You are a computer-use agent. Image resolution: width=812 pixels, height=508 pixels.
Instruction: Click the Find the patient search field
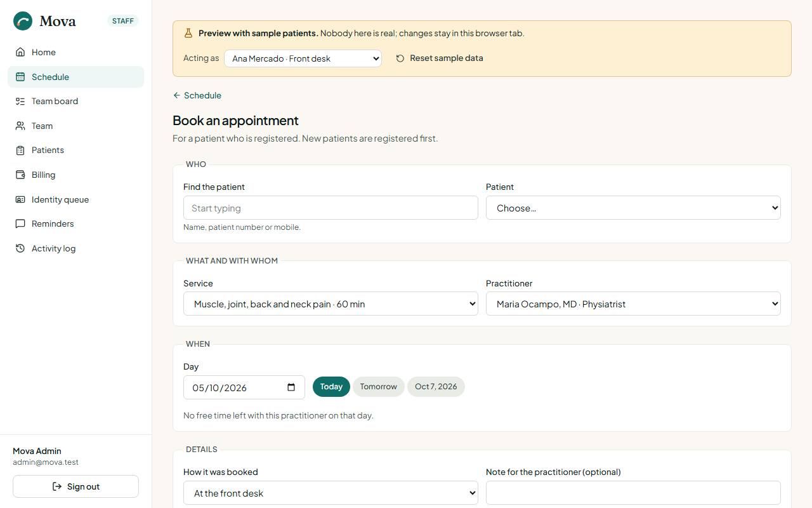coord(331,208)
